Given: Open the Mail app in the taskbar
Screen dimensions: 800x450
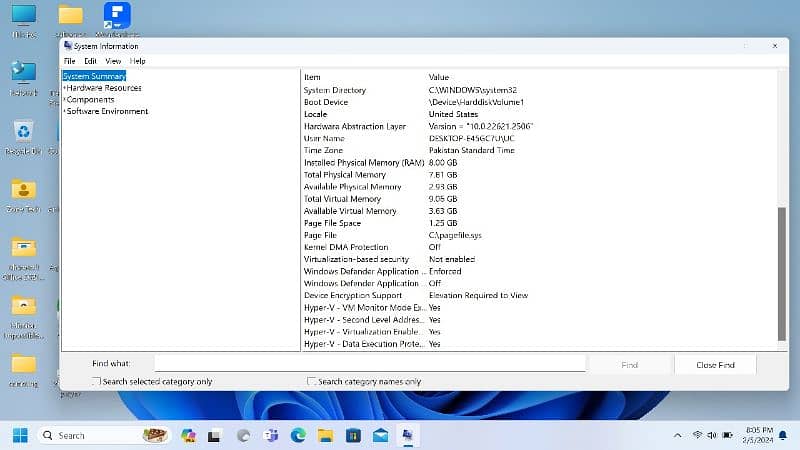Looking at the screenshot, I should coord(380,435).
